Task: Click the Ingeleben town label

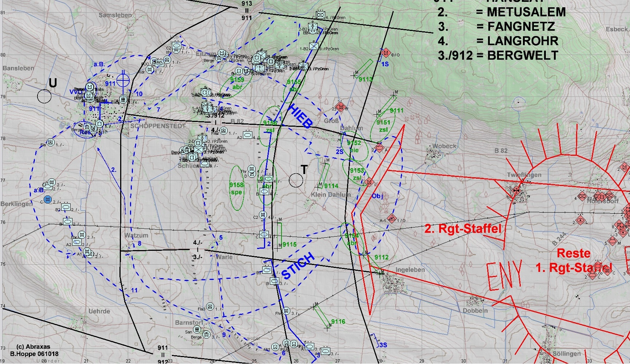Action: (410, 270)
